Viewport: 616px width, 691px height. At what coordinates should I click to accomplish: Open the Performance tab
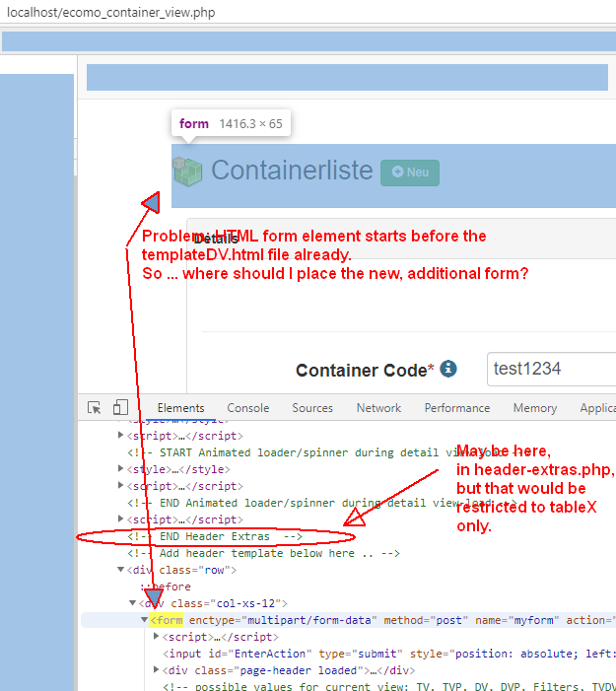coord(457,408)
